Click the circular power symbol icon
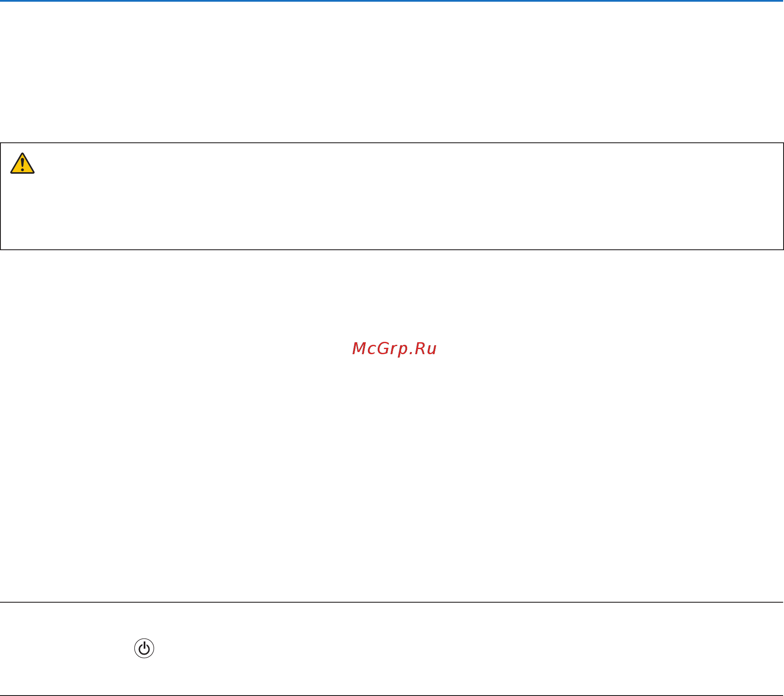The image size is (784, 696). coord(144,648)
